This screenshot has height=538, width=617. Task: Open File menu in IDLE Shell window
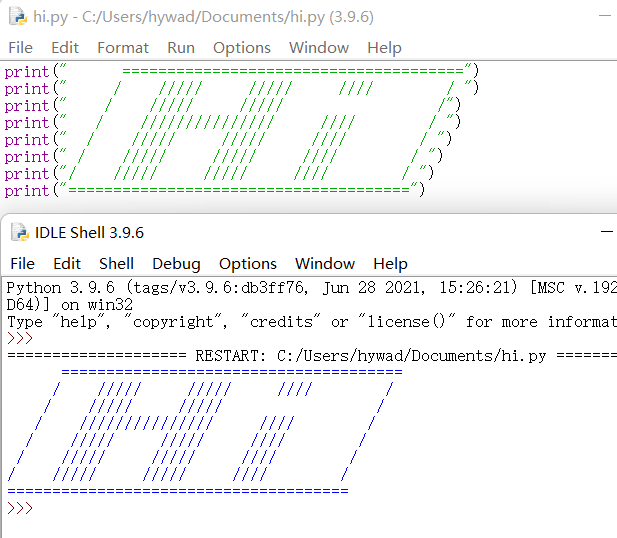tap(22, 263)
